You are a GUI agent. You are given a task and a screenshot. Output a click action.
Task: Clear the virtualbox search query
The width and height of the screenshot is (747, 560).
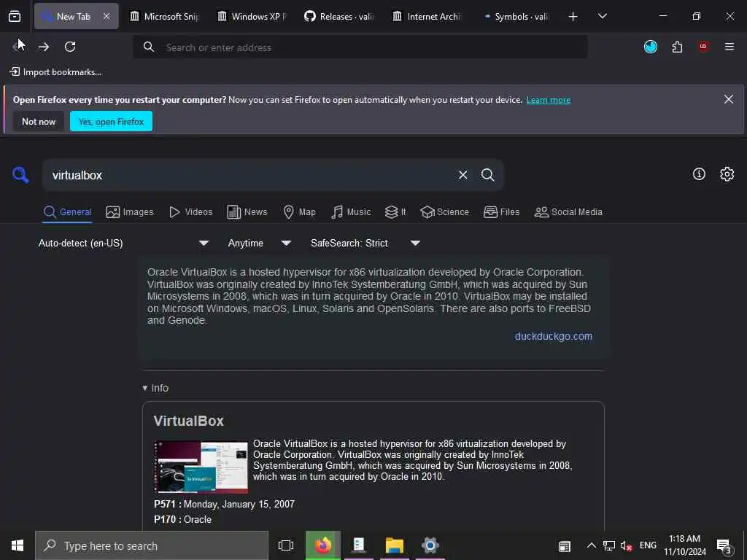click(x=462, y=175)
